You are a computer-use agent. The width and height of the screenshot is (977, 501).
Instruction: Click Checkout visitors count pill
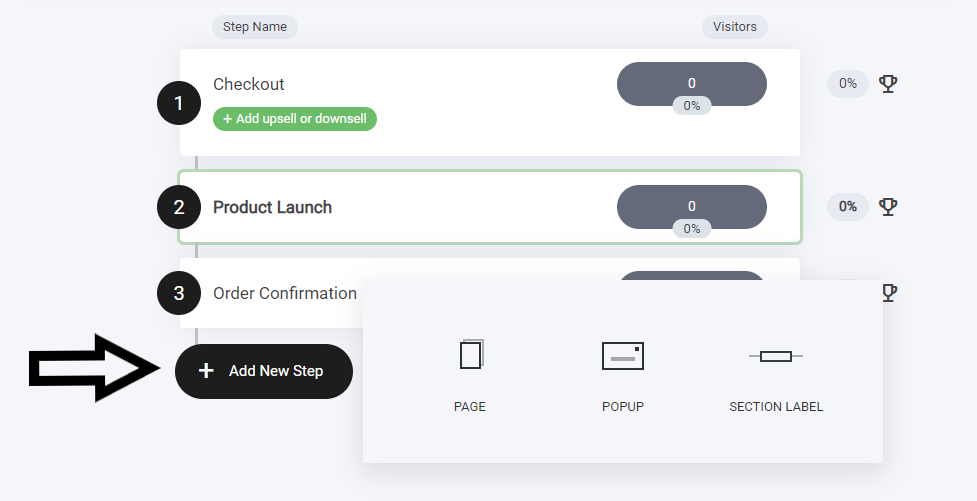click(692, 84)
